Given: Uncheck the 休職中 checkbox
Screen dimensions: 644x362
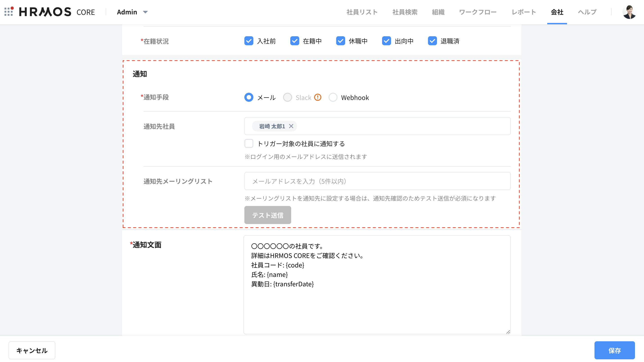Looking at the screenshot, I should (x=340, y=41).
